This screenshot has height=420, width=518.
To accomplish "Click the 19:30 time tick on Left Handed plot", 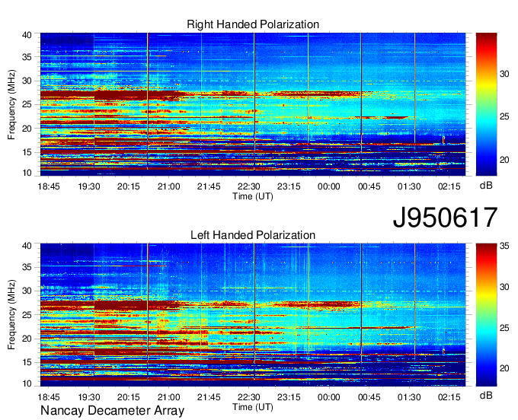I will 89,397.
